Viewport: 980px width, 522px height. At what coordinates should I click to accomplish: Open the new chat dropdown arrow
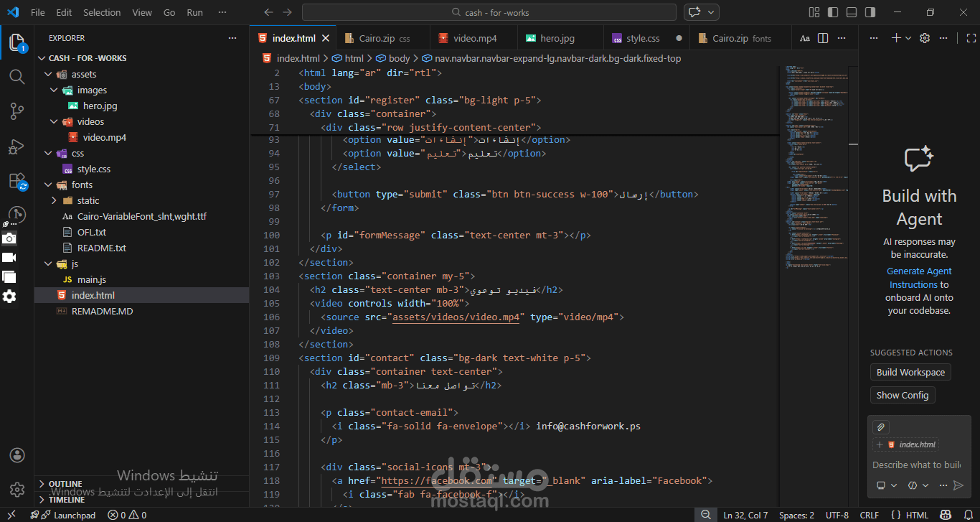coord(908,38)
